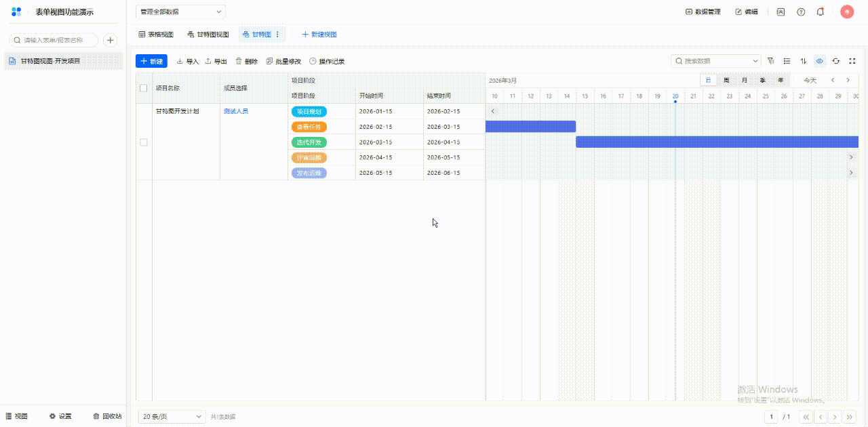
Task: Click the filter funnel icon
Action: (x=770, y=61)
